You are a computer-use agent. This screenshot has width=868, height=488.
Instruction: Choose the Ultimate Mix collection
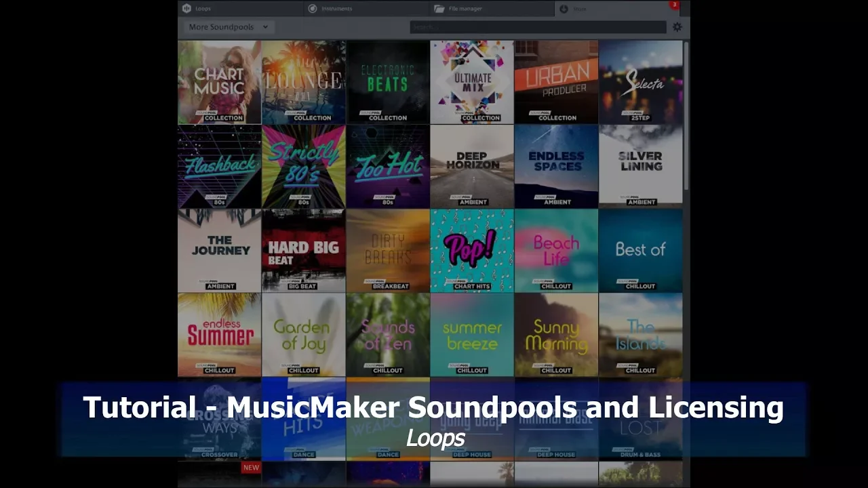click(x=472, y=82)
